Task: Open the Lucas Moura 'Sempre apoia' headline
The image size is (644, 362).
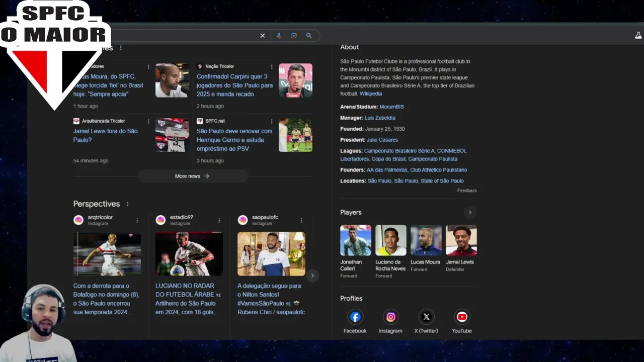Action: click(108, 85)
